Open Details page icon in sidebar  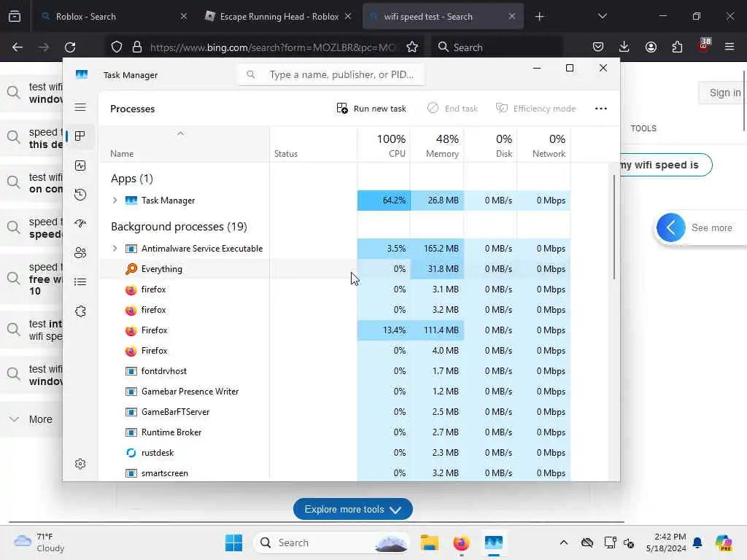tap(80, 282)
